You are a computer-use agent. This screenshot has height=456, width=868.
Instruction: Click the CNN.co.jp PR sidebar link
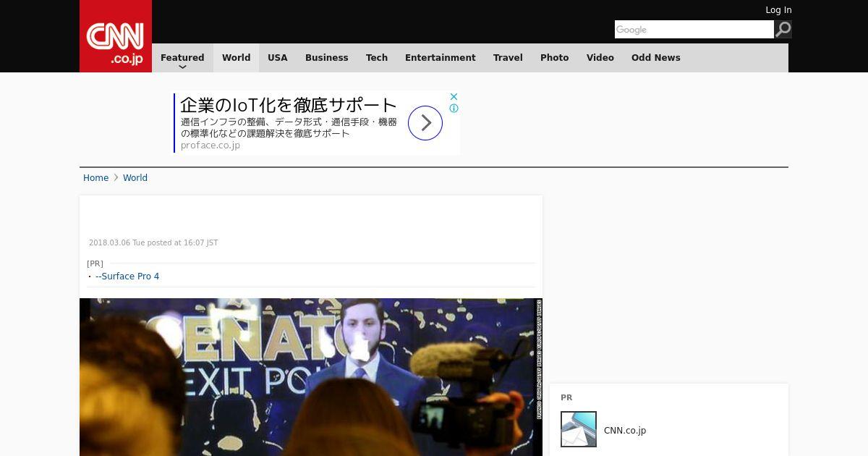[625, 431]
